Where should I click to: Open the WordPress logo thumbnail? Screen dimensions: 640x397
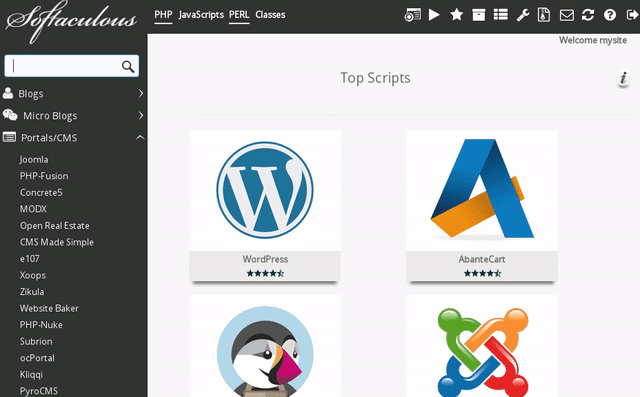pos(265,190)
